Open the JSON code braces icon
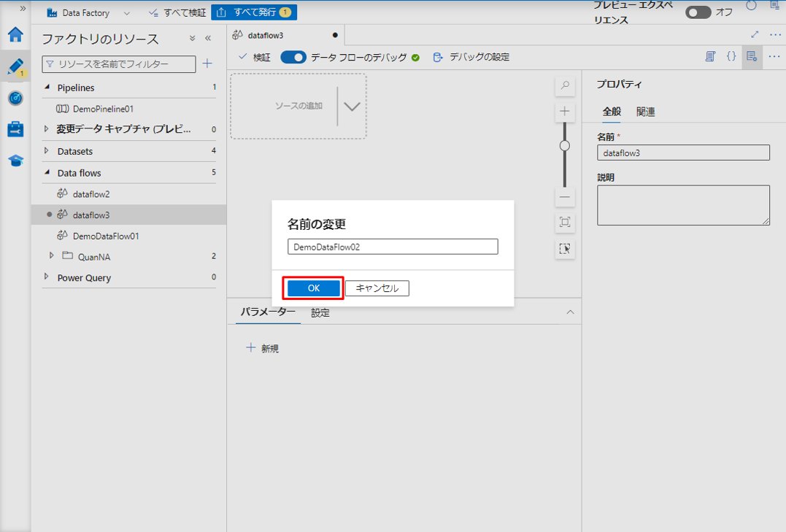This screenshot has width=786, height=532. [x=731, y=56]
